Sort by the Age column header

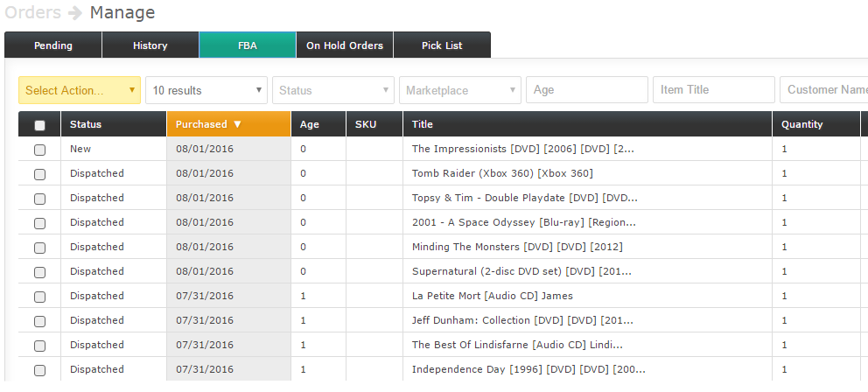coord(310,124)
